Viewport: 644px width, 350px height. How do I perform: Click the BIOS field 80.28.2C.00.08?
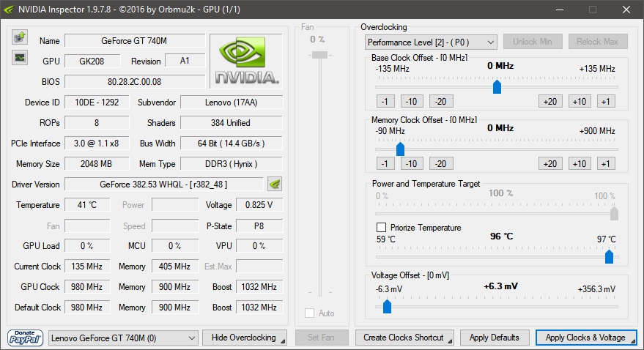[135, 82]
